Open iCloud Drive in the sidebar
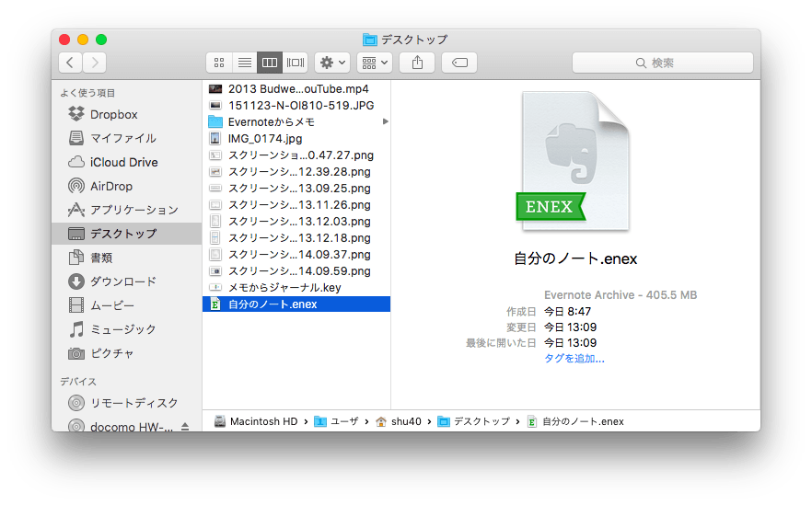 click(x=126, y=162)
